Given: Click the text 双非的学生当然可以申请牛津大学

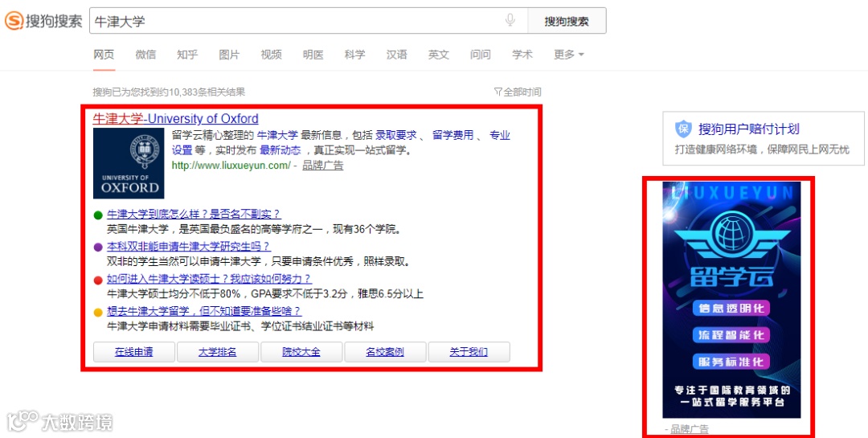Looking at the screenshot, I should point(183,261).
